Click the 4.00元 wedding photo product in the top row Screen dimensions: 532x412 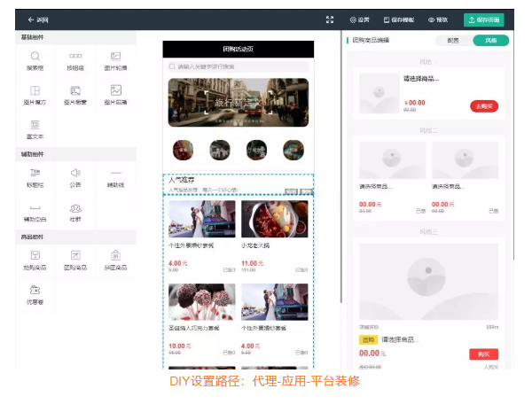click(x=202, y=219)
